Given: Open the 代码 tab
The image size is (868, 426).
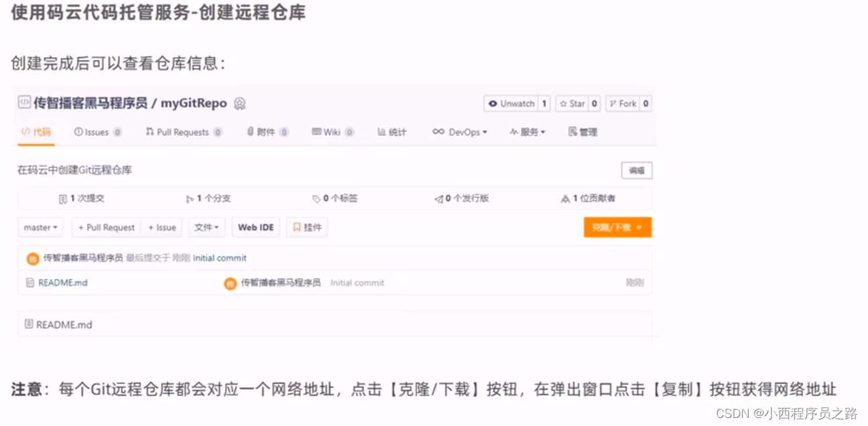Looking at the screenshot, I should coord(36,132).
